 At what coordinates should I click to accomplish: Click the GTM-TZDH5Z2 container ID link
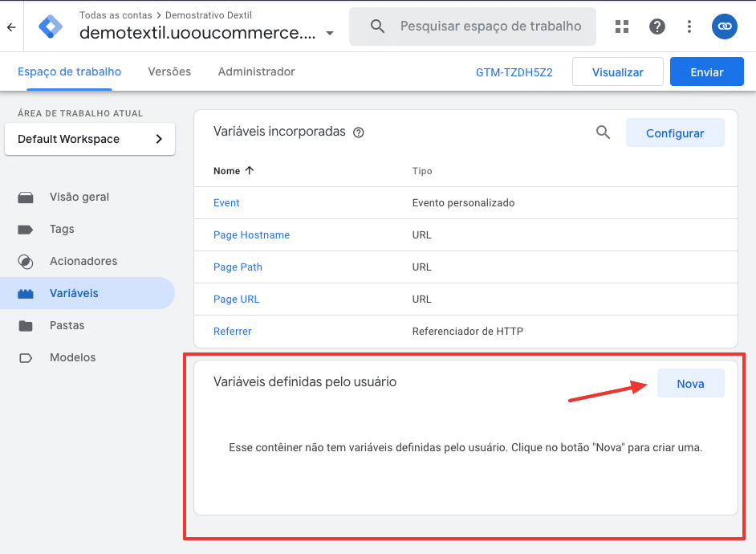[x=514, y=72]
